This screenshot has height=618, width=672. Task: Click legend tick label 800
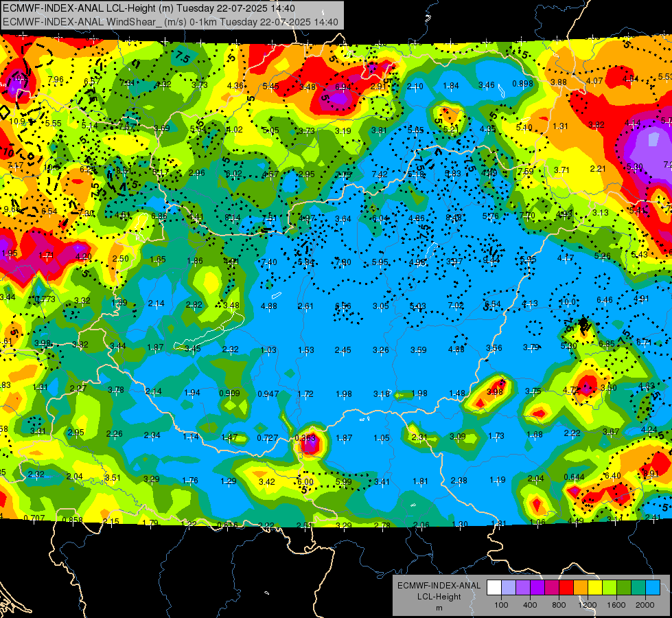coord(559,605)
